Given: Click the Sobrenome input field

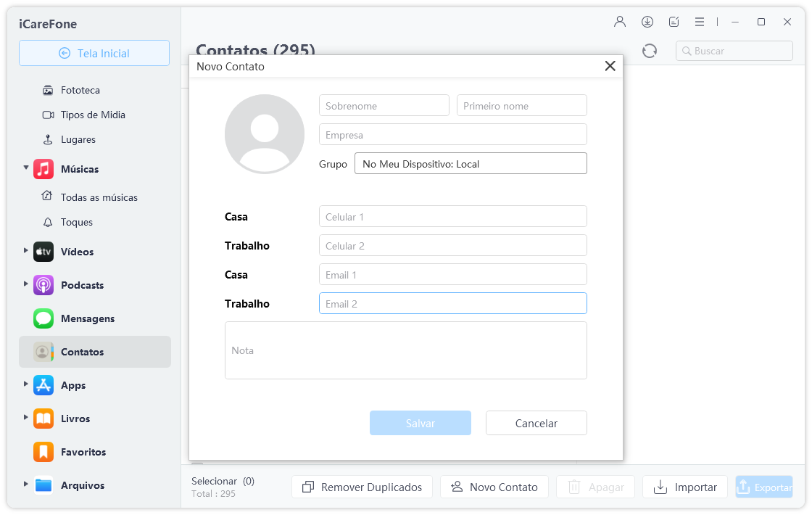Looking at the screenshot, I should 384,106.
